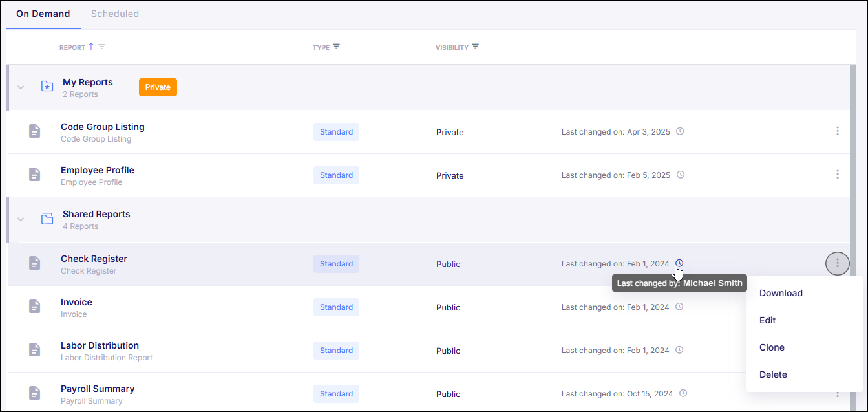Open the Type column filter icon
The image size is (868, 412).
pyautogui.click(x=336, y=47)
